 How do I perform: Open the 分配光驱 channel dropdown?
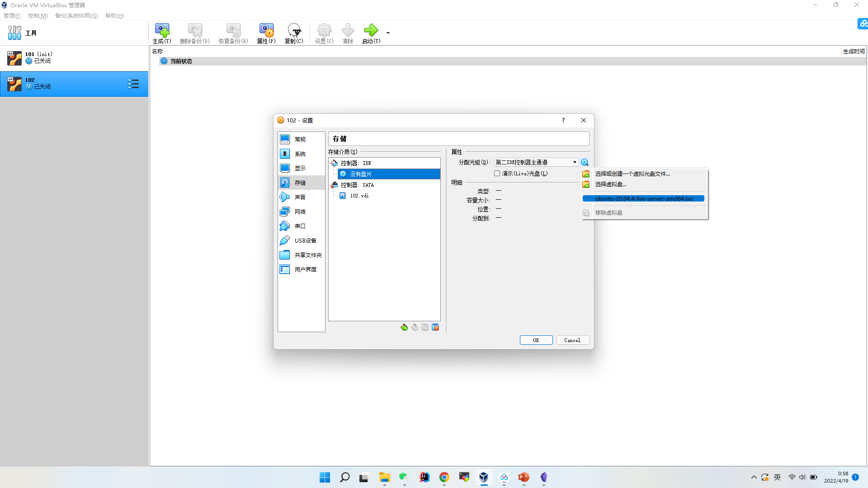(536, 162)
